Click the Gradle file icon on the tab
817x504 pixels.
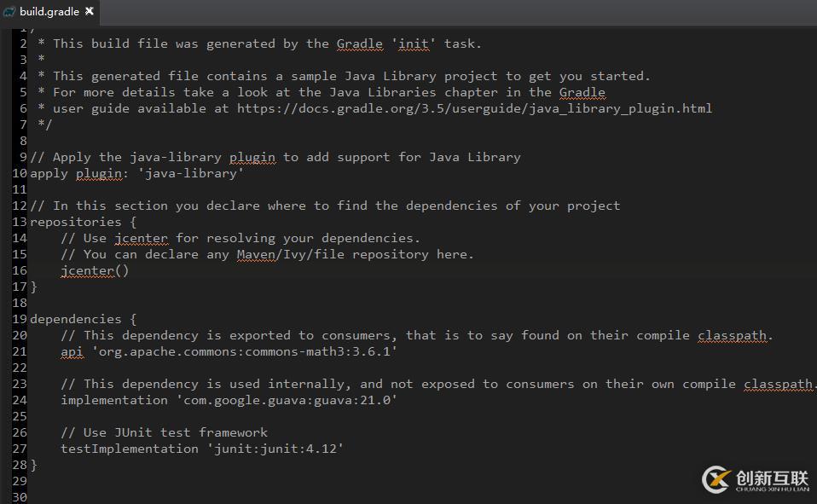coord(9,11)
